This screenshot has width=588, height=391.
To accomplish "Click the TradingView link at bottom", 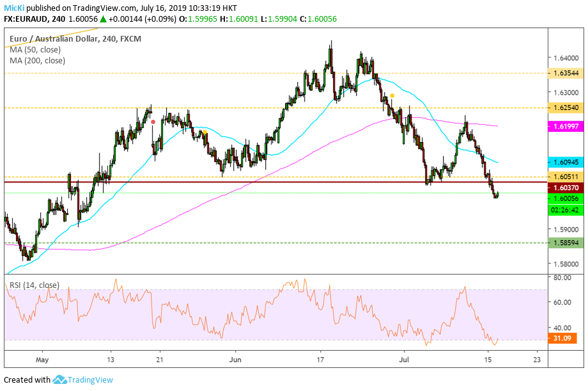I will coord(90,380).
